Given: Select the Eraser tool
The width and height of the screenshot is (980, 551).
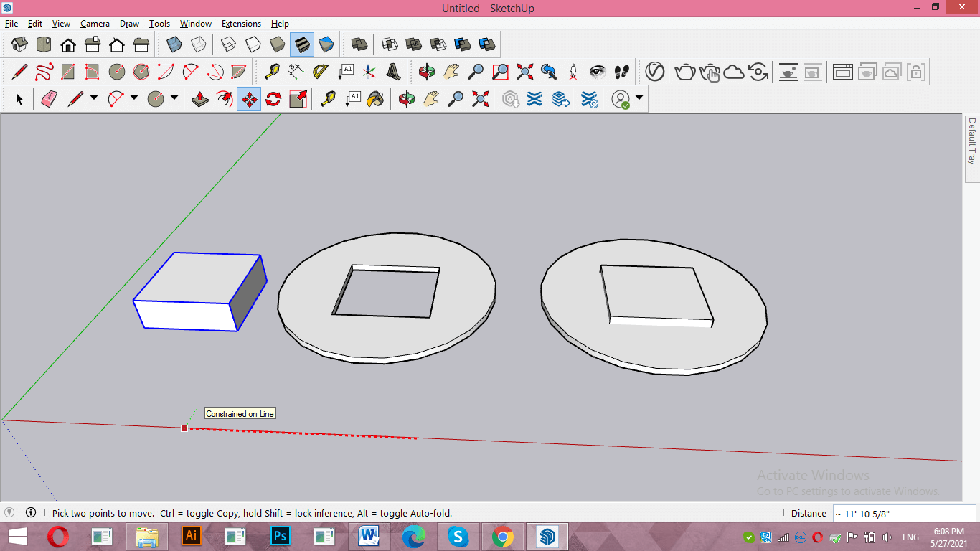Looking at the screenshot, I should 48,99.
